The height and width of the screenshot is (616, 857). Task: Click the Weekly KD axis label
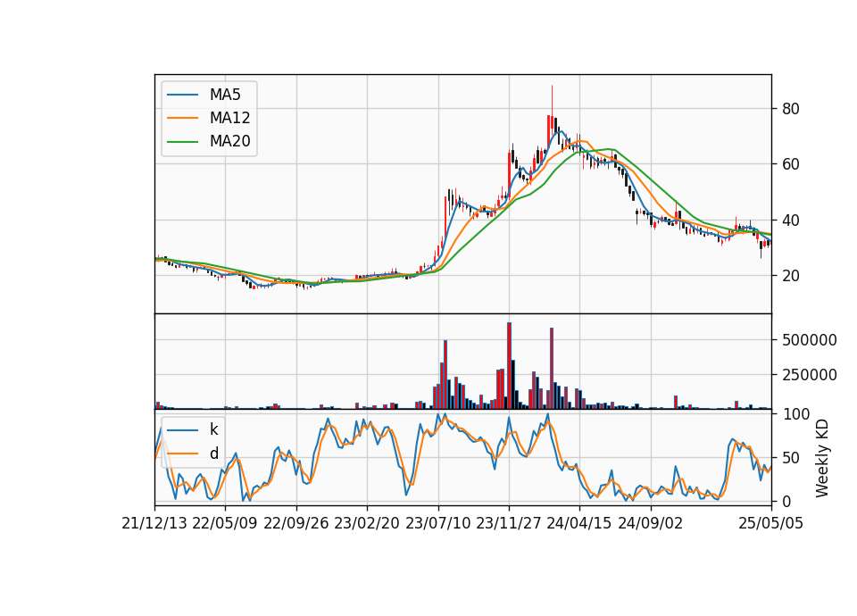coord(821,458)
